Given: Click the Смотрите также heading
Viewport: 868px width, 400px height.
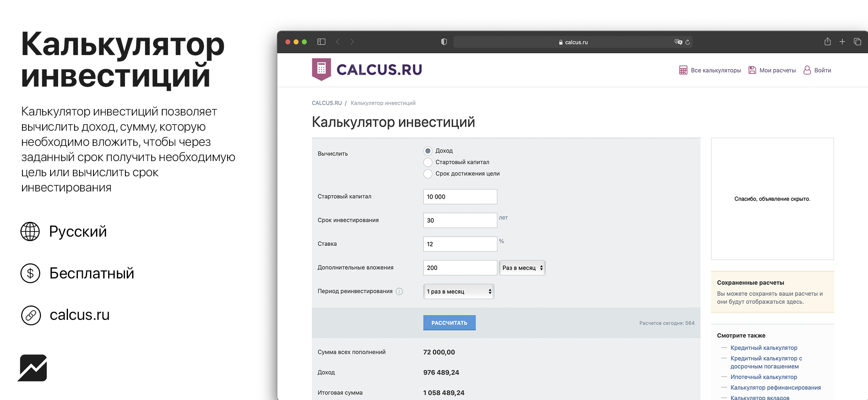Looking at the screenshot, I should tap(741, 335).
